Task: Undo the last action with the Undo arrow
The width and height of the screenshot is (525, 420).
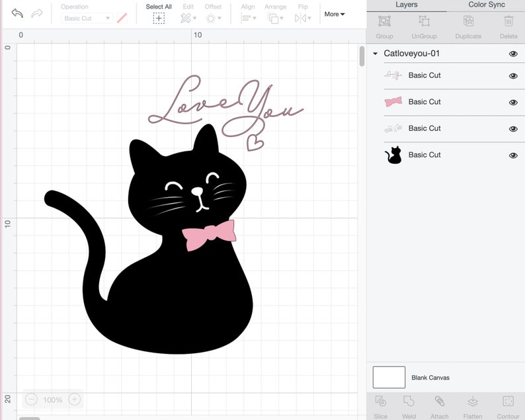Action: tap(17, 13)
